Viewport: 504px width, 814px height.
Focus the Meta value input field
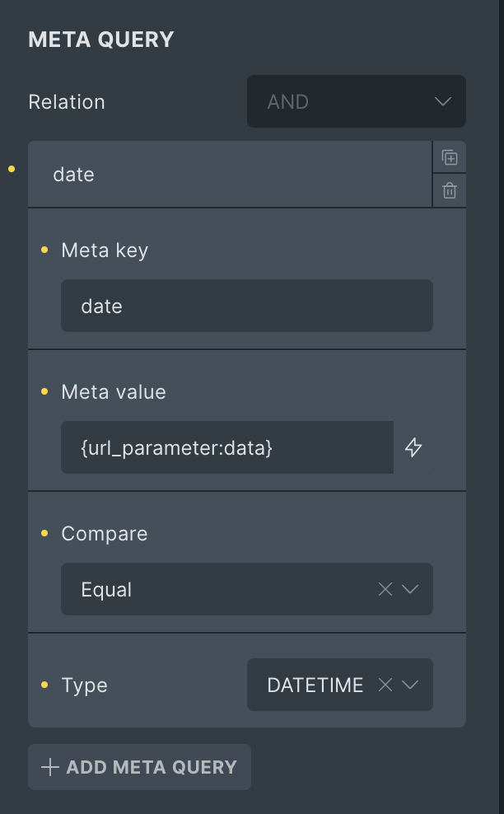tap(227, 447)
